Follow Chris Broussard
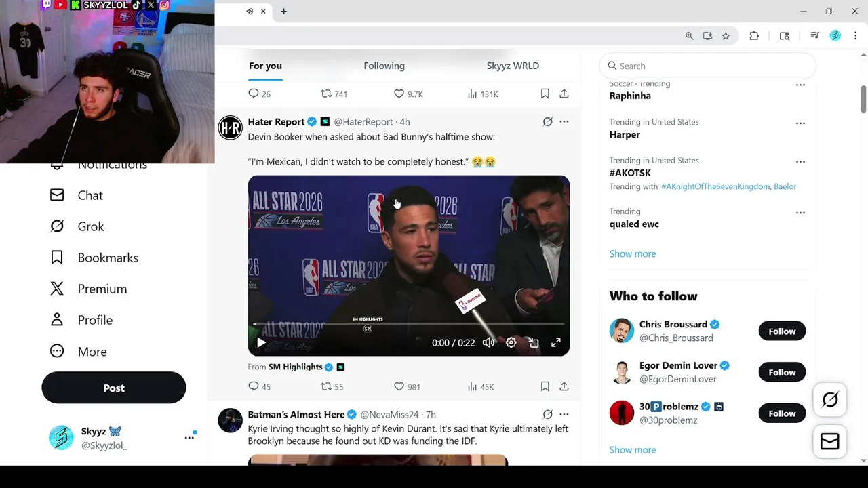The width and height of the screenshot is (868, 488). (x=782, y=331)
